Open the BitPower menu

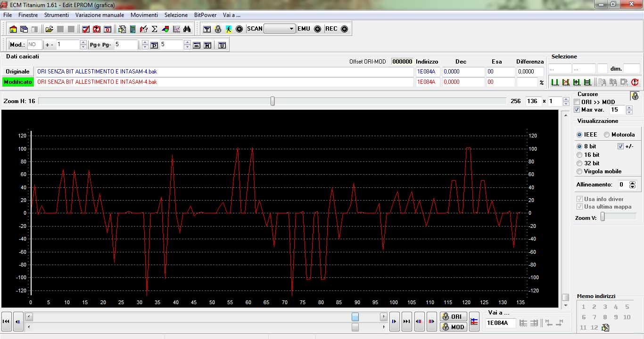click(x=206, y=15)
